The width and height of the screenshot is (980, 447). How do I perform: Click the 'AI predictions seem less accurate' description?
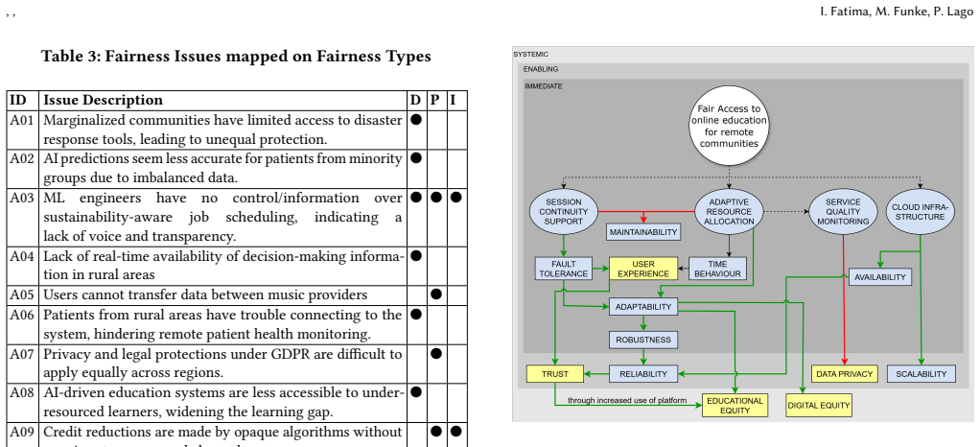[x=223, y=168]
